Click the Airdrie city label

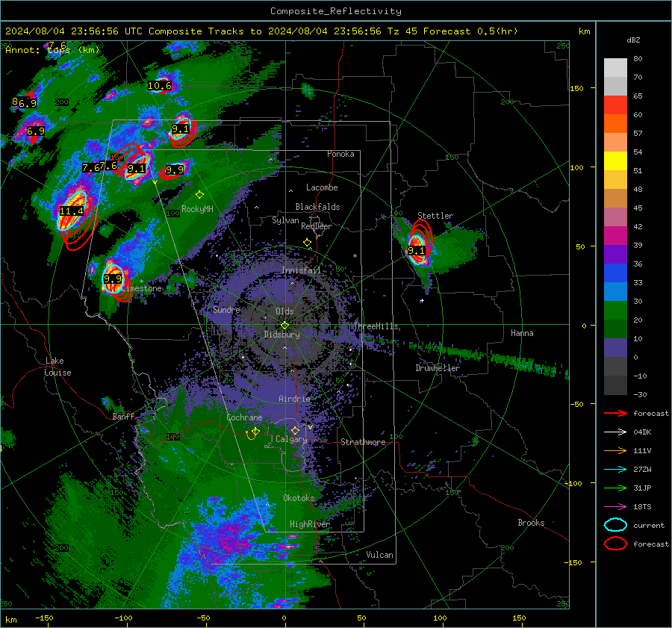[294, 399]
